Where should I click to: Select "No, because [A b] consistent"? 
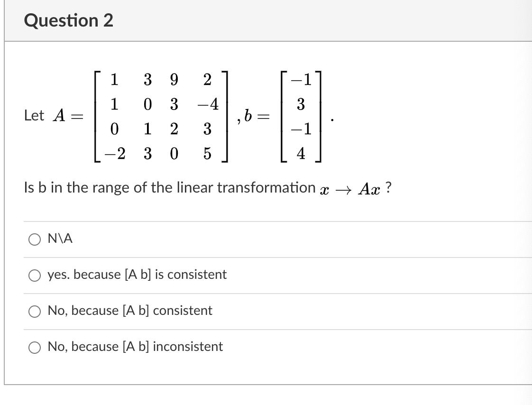[34, 311]
